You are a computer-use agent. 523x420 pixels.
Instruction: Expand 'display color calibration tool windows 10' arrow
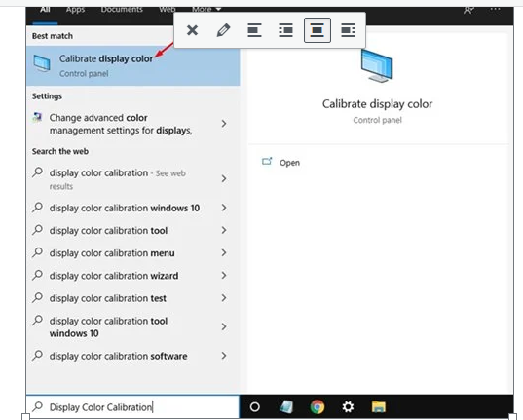224,326
